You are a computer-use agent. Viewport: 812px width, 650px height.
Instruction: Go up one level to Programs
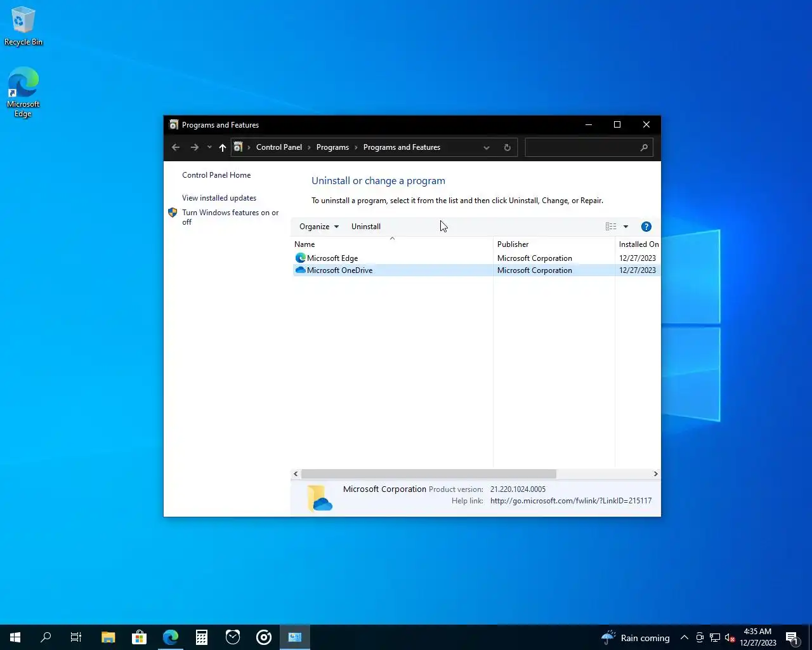tap(223, 147)
